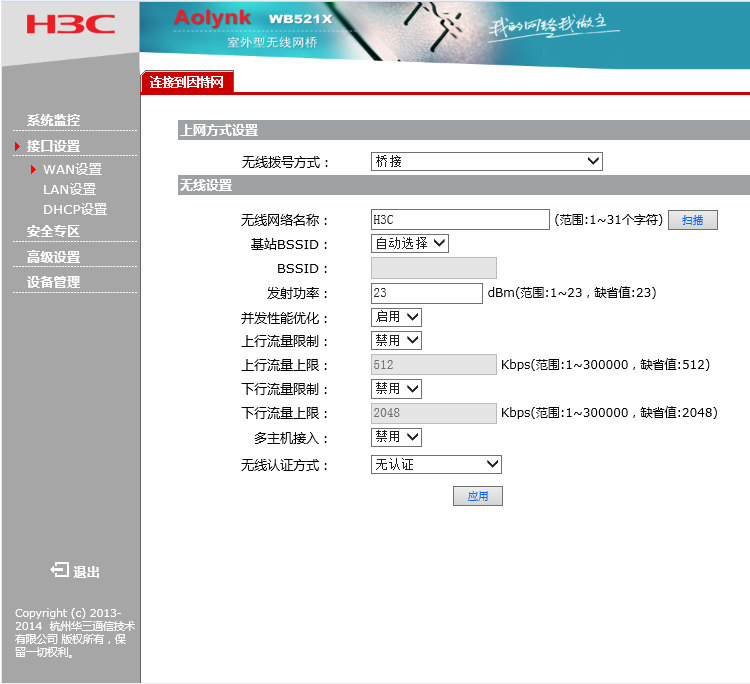Click the 上网方式设置 section header
Image resolution: width=750 pixels, height=684 pixels.
(x=464, y=130)
